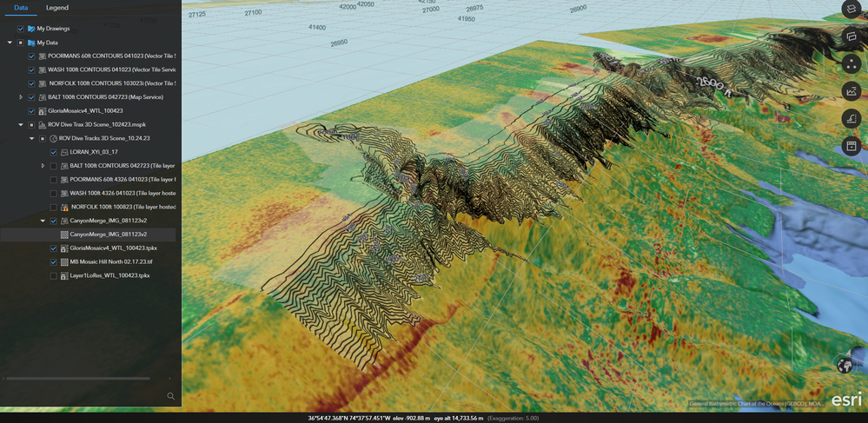Click the My Data folder icon

coord(31,42)
